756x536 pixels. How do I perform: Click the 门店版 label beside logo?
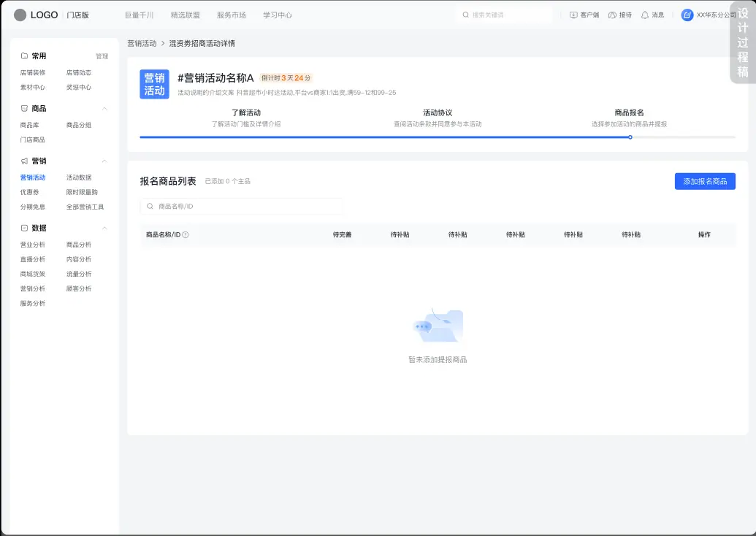coord(78,15)
